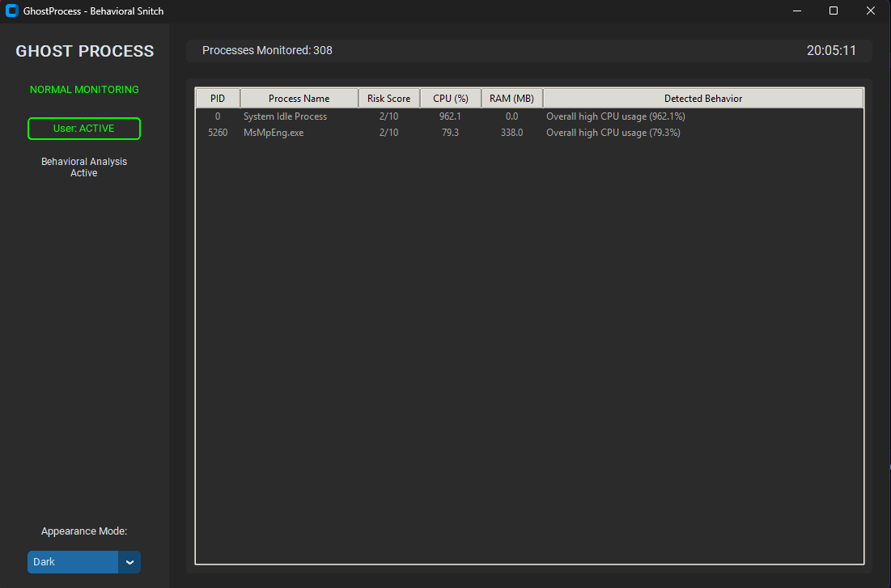Expand the appearance dropdown chevron arrow
The height and width of the screenshot is (588, 891).
click(x=129, y=562)
